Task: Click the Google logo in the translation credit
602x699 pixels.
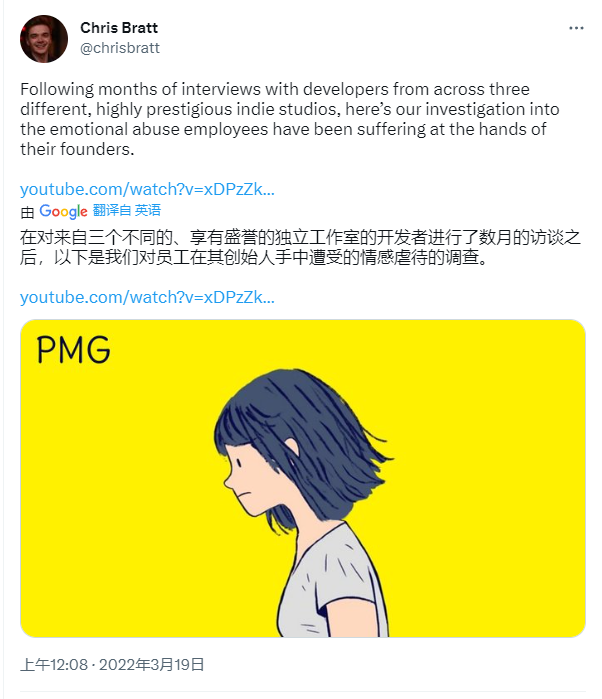Action: [x=63, y=211]
